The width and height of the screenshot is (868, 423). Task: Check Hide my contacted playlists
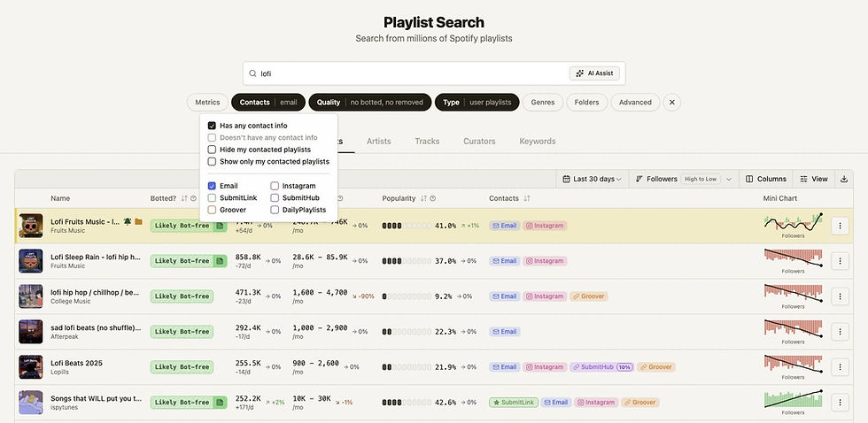click(212, 150)
